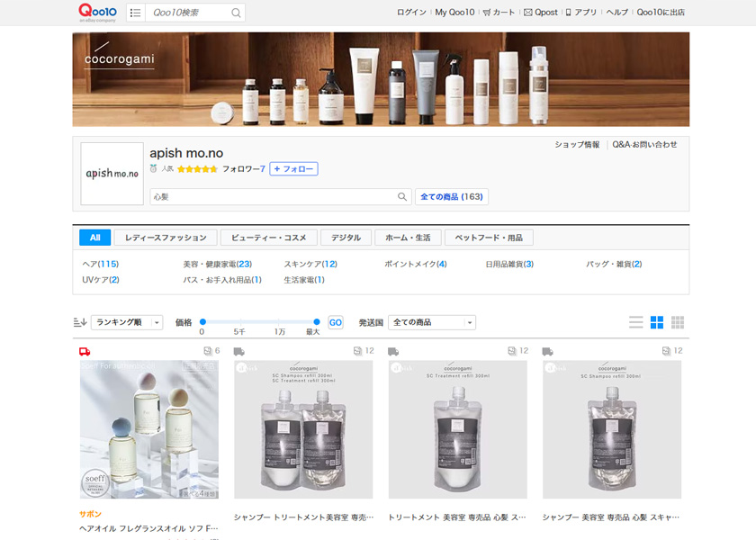Open the category list menu icon
The width and height of the screenshot is (756, 540).
[136, 13]
